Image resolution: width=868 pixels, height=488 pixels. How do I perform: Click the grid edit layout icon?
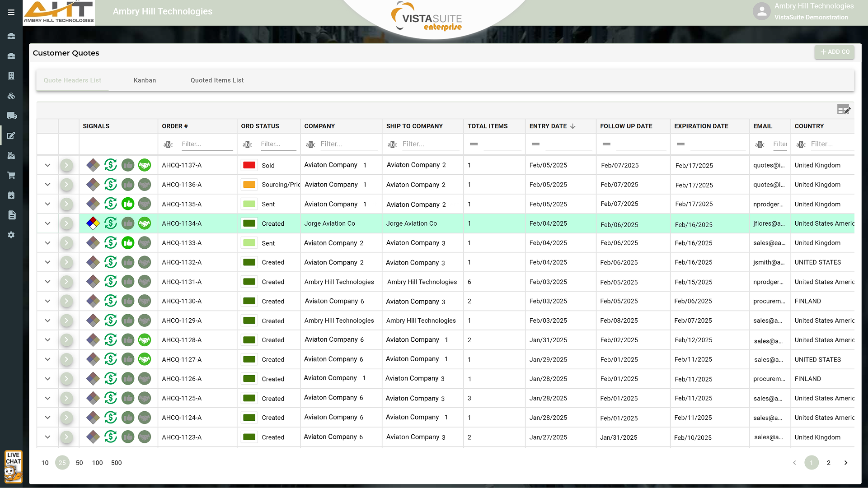click(x=844, y=110)
